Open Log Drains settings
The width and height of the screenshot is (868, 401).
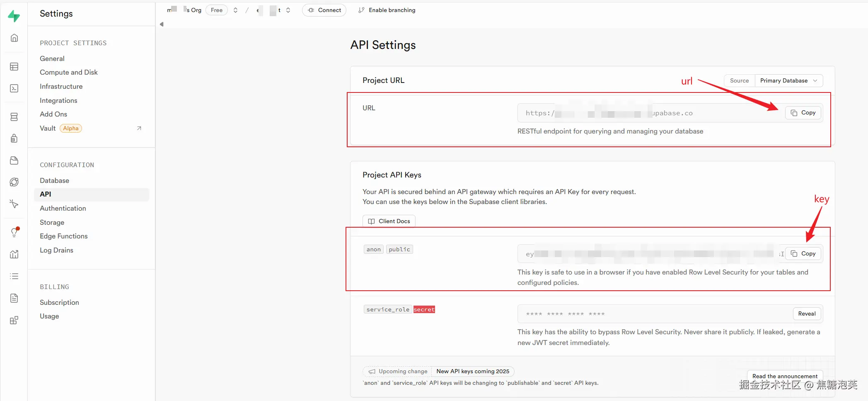point(56,250)
